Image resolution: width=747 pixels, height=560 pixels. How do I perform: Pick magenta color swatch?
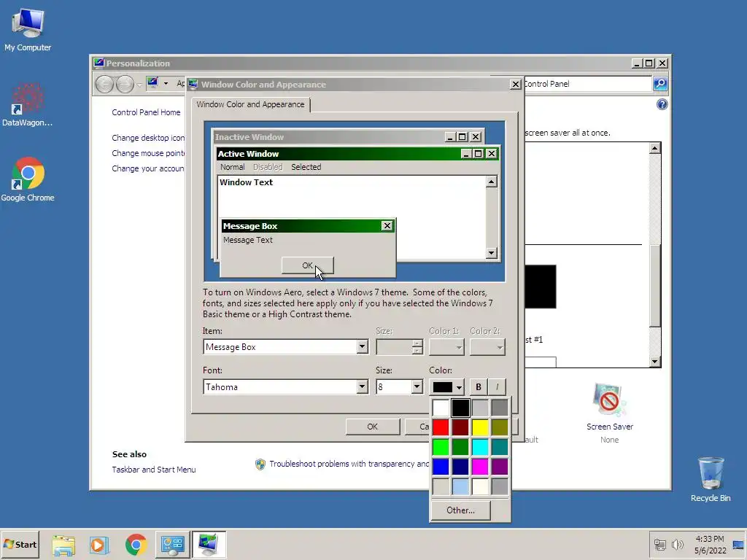[480, 467]
